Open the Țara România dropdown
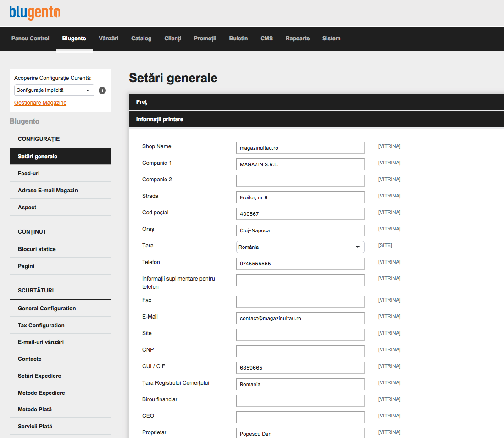This screenshot has height=438, width=504. point(300,247)
